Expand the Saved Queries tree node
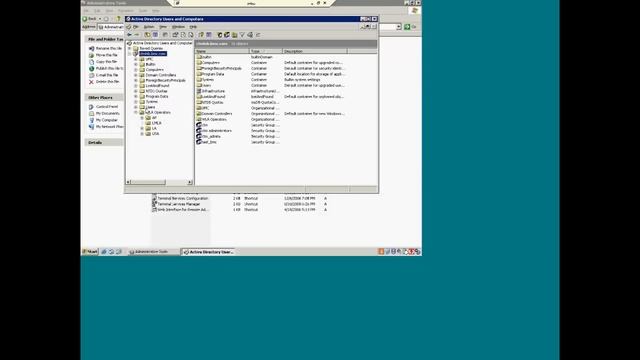Viewport: 640px width, 360px height. pos(130,48)
